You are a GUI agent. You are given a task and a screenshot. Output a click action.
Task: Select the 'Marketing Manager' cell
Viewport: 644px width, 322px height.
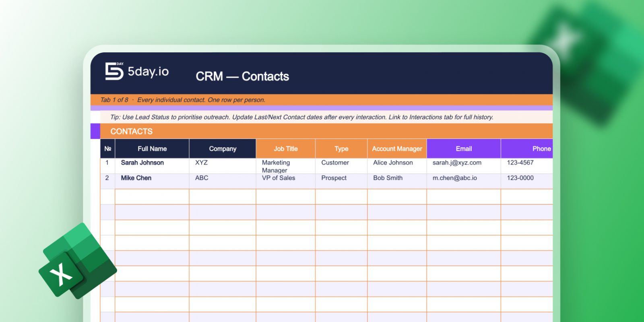coord(286,165)
